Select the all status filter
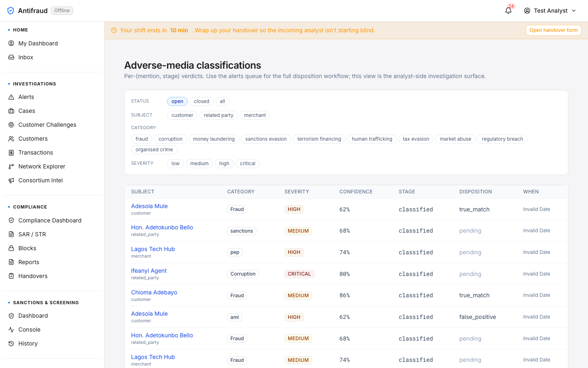Screen dimensions: 588x368 (223, 101)
